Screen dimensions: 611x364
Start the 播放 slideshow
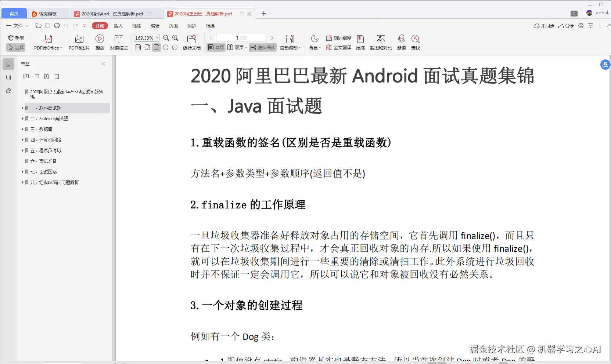pyautogui.click(x=100, y=43)
